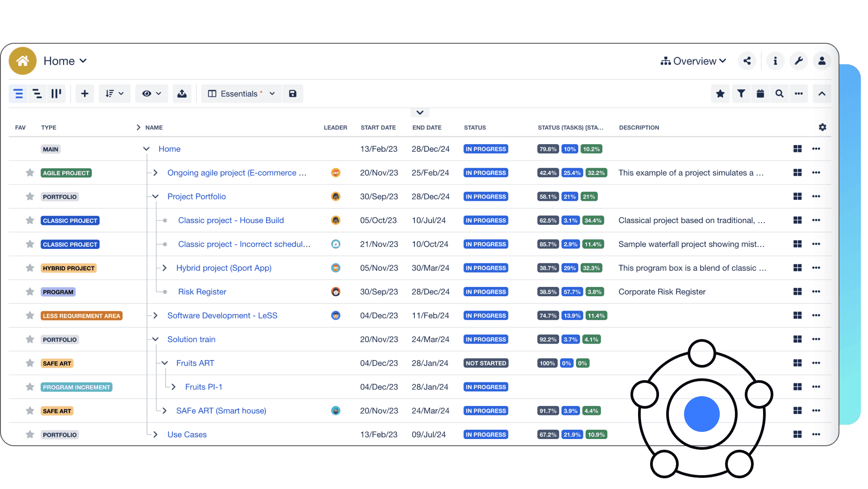The height and width of the screenshot is (489, 868).
Task: Toggle favorite star for Risk Register row
Action: click(x=30, y=292)
